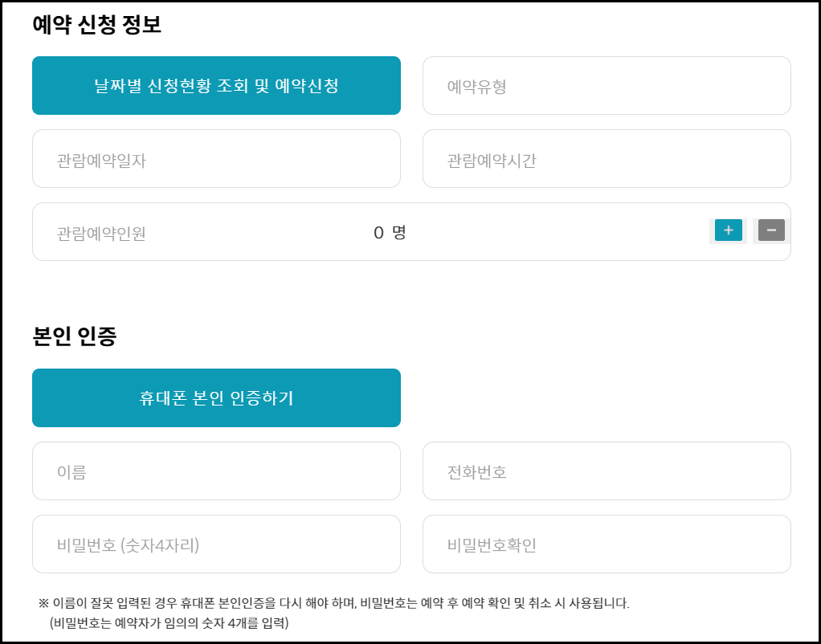
Task: Click the 비밀번호 password input field
Action: [x=215, y=544]
